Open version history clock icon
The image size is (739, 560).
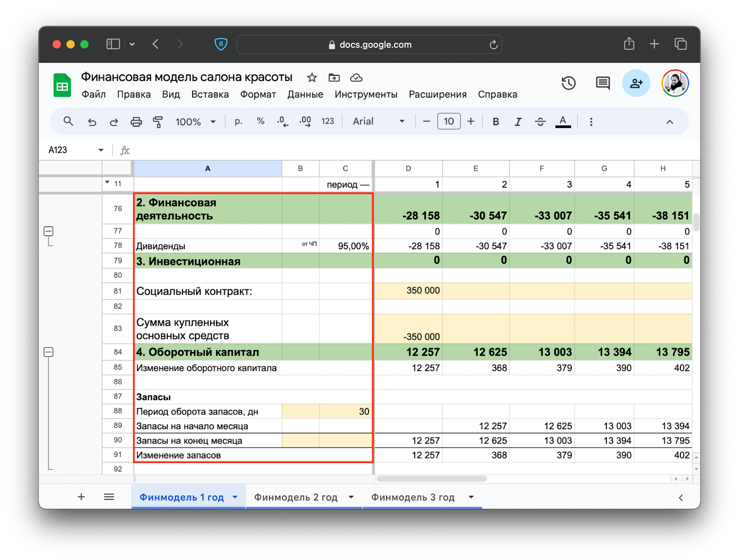point(568,83)
